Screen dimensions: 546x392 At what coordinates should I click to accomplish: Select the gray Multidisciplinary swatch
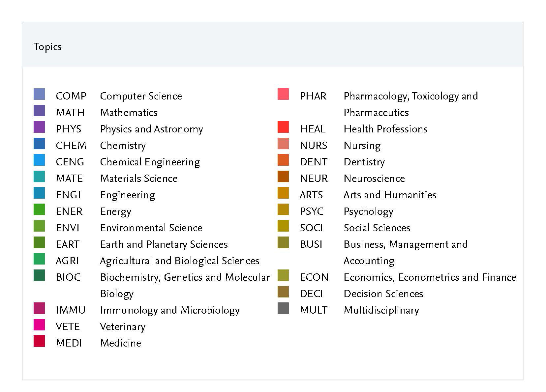point(283,308)
